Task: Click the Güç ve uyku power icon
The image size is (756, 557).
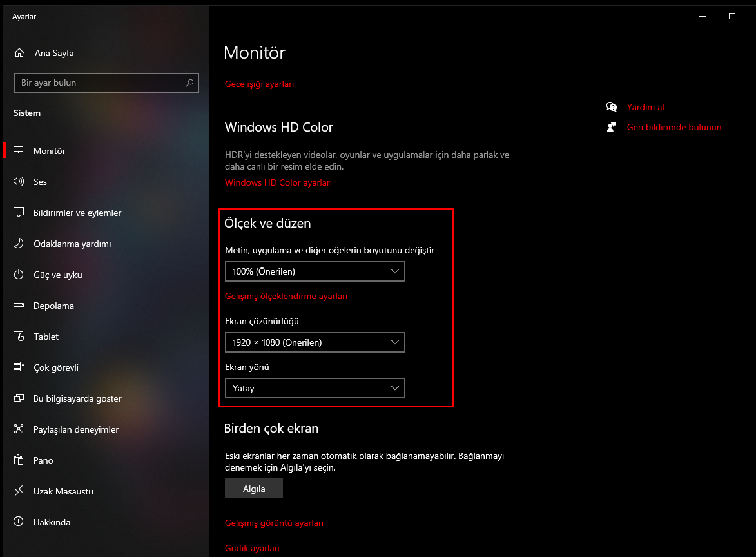Action: pyautogui.click(x=18, y=275)
